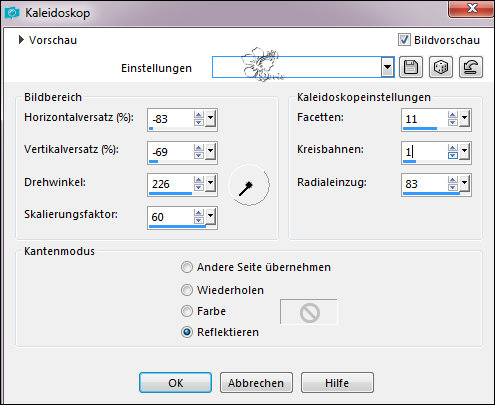
Task: Confirm with the OK button
Action: (x=175, y=383)
